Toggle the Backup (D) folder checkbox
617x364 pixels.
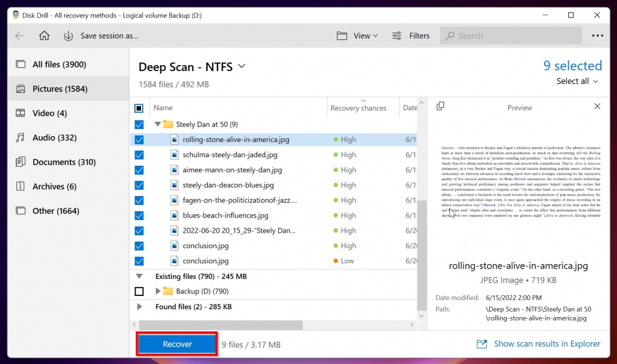point(139,291)
